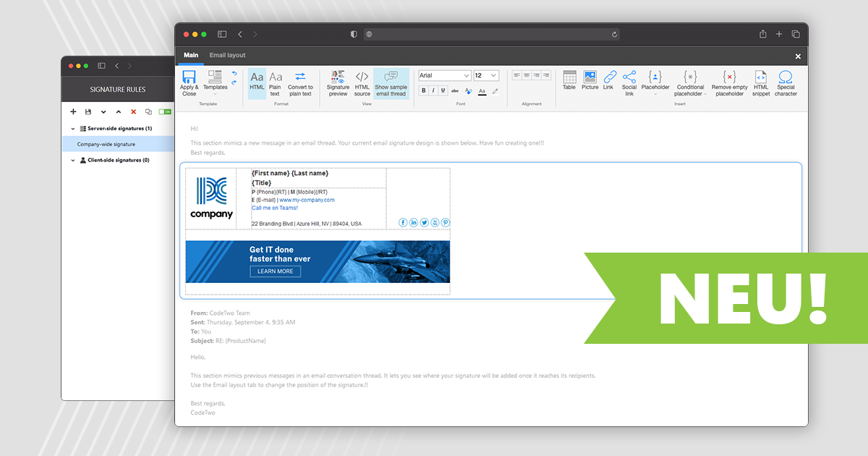This screenshot has height=456, width=868.
Task: Select the Company-wide signature rule
Action: coord(106,144)
